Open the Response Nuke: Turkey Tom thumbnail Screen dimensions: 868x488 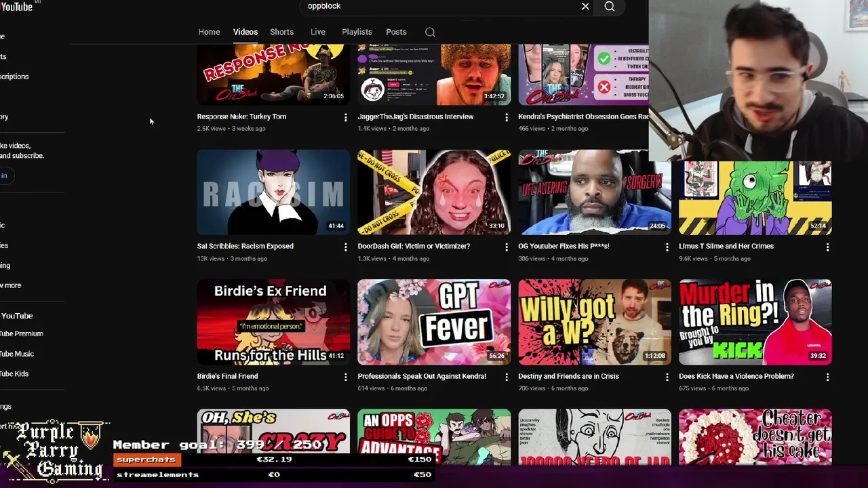click(x=273, y=75)
